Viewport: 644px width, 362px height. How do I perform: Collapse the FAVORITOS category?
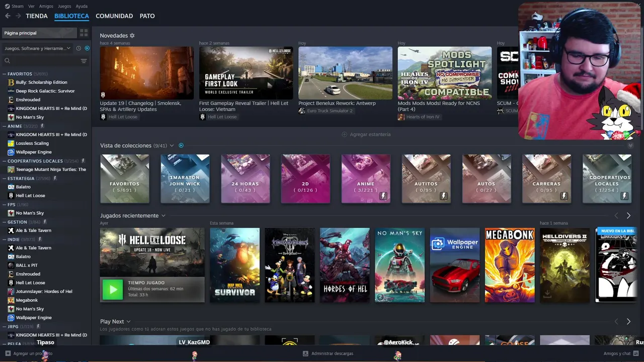click(x=4, y=74)
